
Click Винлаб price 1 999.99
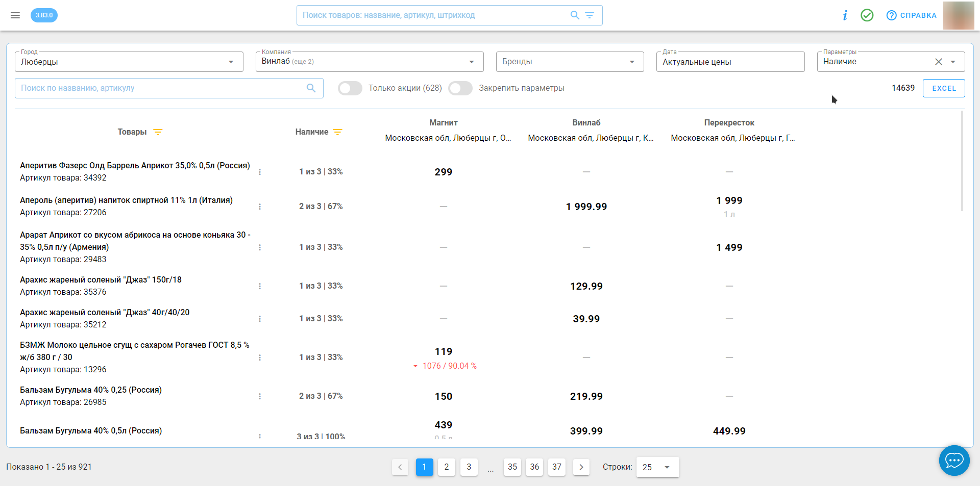pyautogui.click(x=586, y=207)
